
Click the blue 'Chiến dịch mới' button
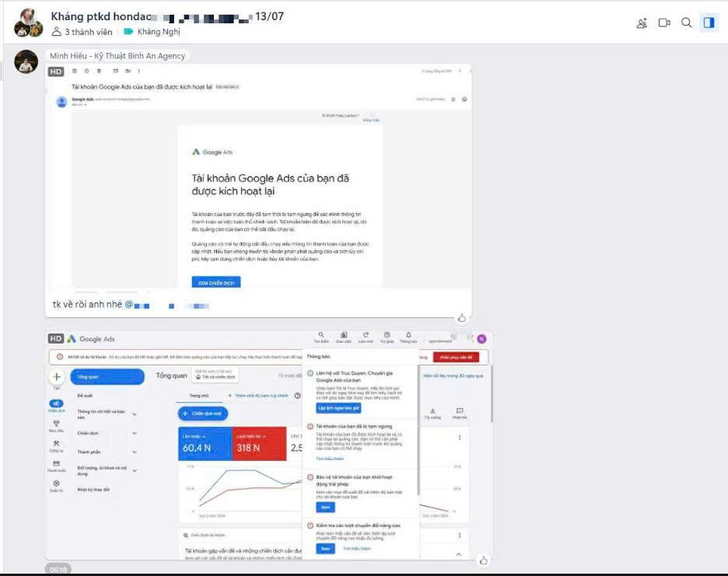pyautogui.click(x=203, y=414)
